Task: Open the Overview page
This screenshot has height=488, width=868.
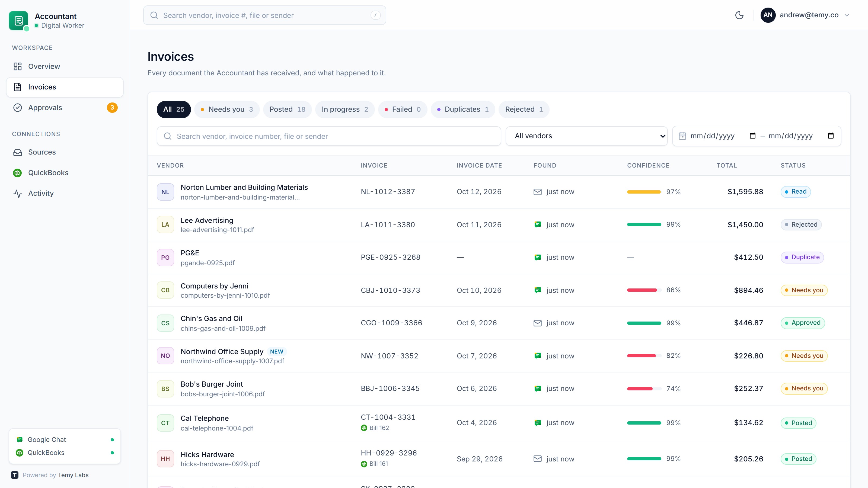Action: (65, 66)
